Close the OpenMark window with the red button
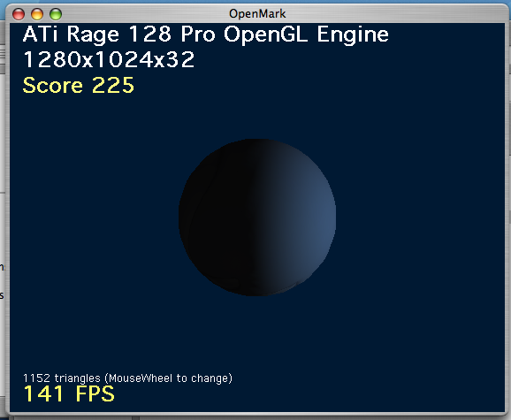511x420 pixels. (19, 14)
